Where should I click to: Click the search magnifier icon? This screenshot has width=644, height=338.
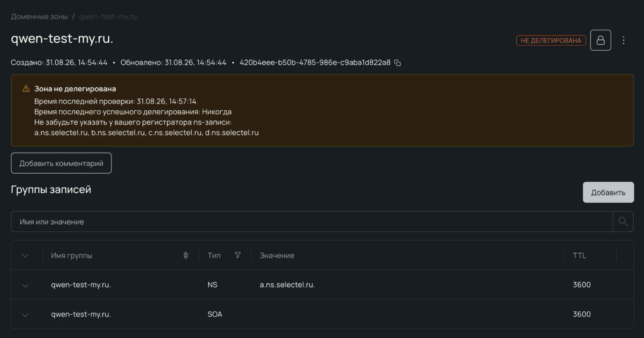623,221
